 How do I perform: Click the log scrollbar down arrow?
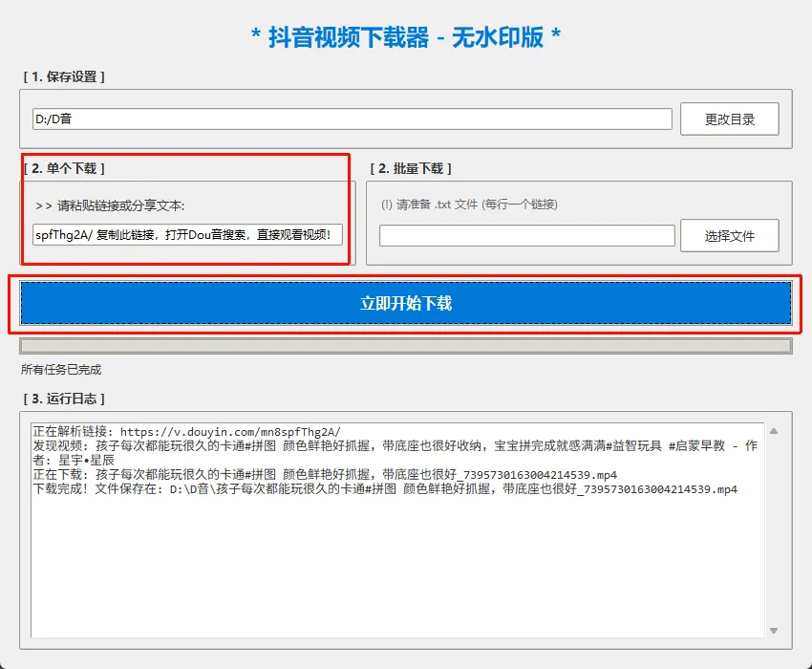774,631
